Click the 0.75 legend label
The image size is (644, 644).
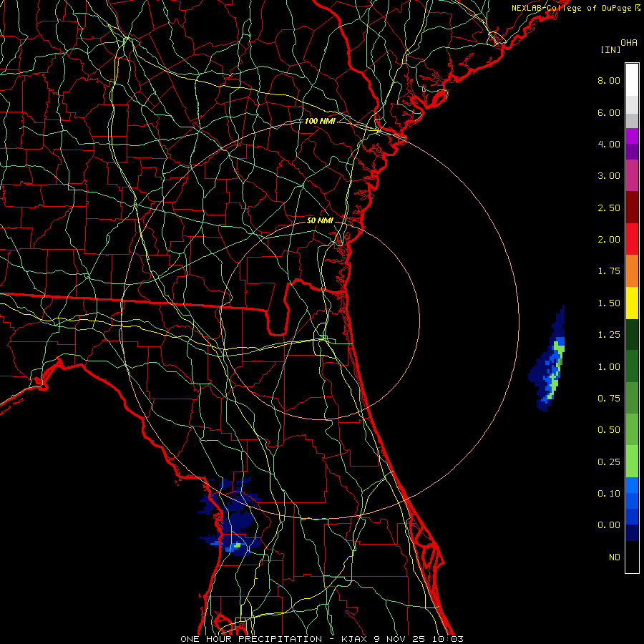coord(609,399)
